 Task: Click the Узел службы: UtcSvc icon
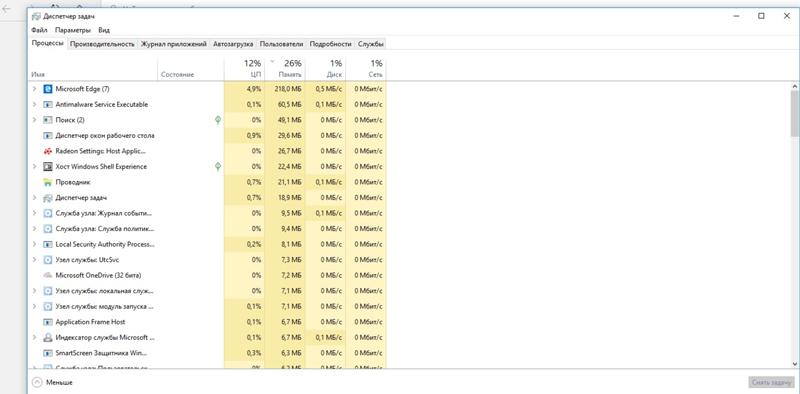(x=47, y=260)
